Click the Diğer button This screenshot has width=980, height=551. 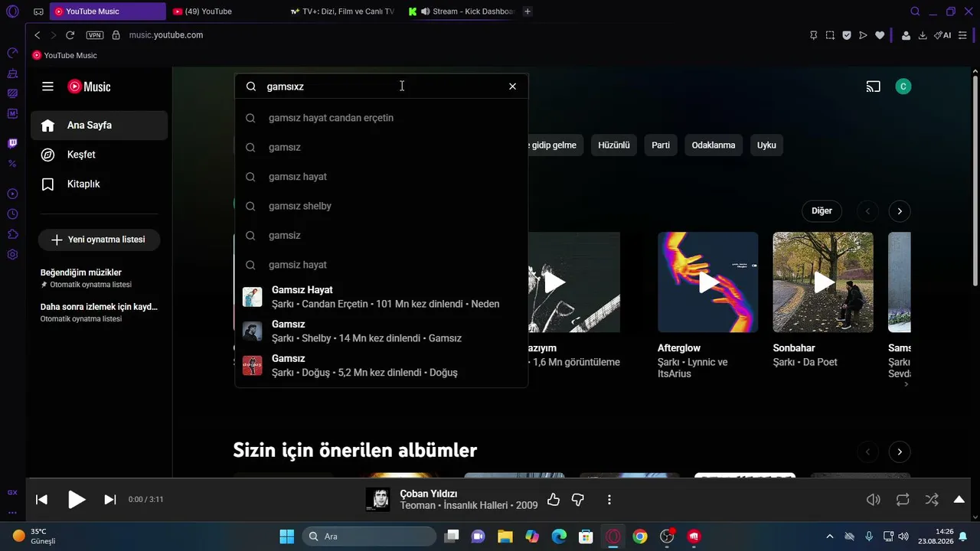(822, 211)
